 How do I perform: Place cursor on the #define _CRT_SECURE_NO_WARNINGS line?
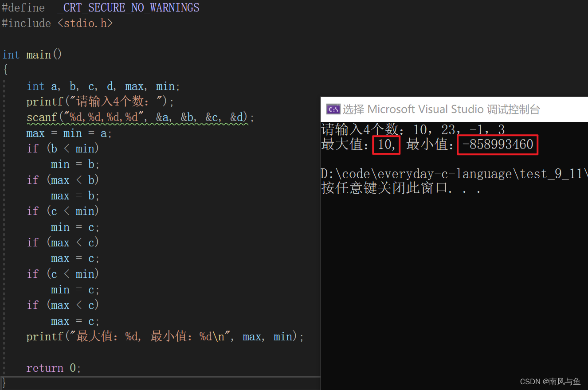pyautogui.click(x=101, y=8)
